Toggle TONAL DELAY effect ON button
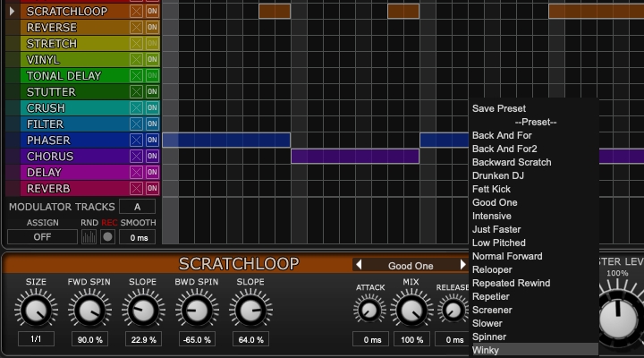 [x=152, y=76]
